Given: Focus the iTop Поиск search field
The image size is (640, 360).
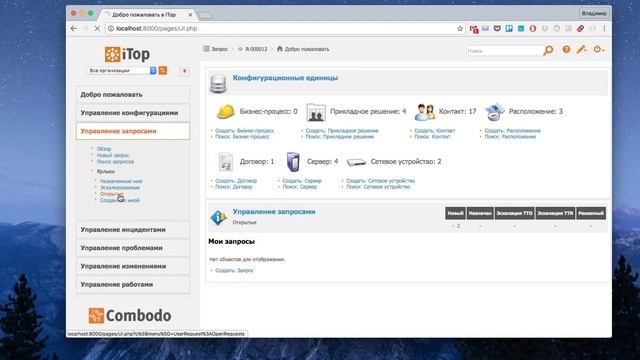Looking at the screenshot, I should tap(504, 51).
